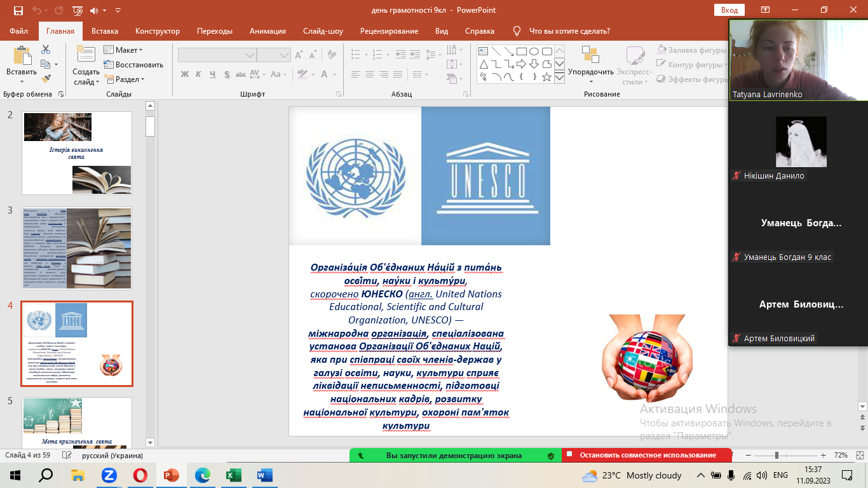868x488 pixels.
Task: Switch to the Slide Show (Слайд-шоу) tab
Action: 323,31
